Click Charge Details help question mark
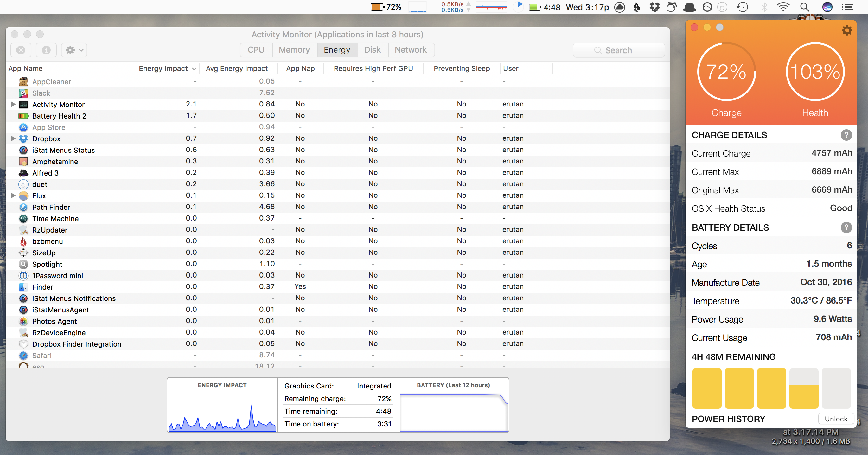 pos(846,135)
